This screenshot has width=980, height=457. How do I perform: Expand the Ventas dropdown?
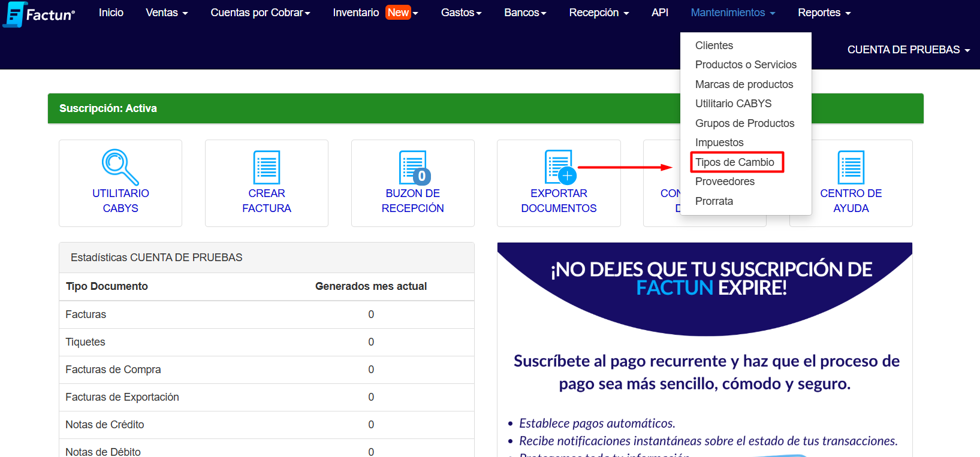click(167, 13)
